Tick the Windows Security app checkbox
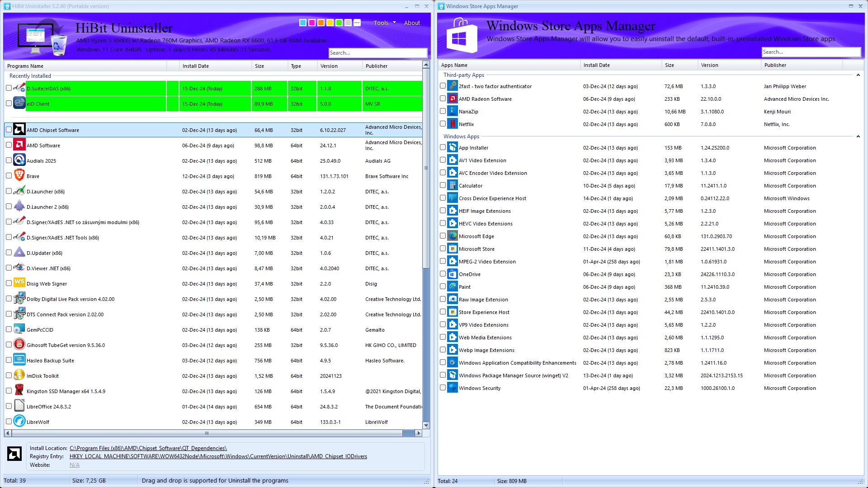Viewport: 868px width, 488px height. [443, 388]
